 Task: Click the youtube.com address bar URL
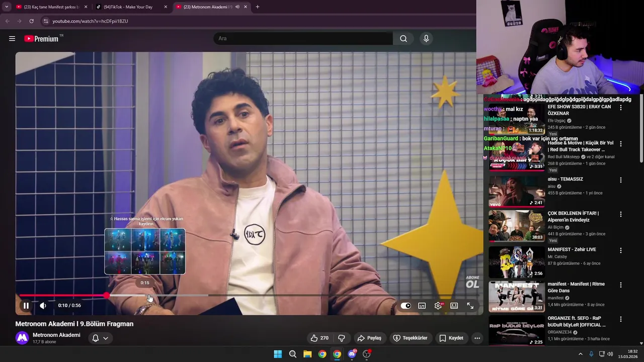pos(90,21)
